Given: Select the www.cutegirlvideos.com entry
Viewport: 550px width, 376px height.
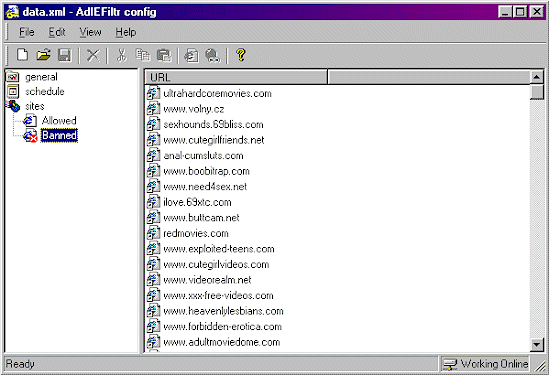Looking at the screenshot, I should click(216, 264).
